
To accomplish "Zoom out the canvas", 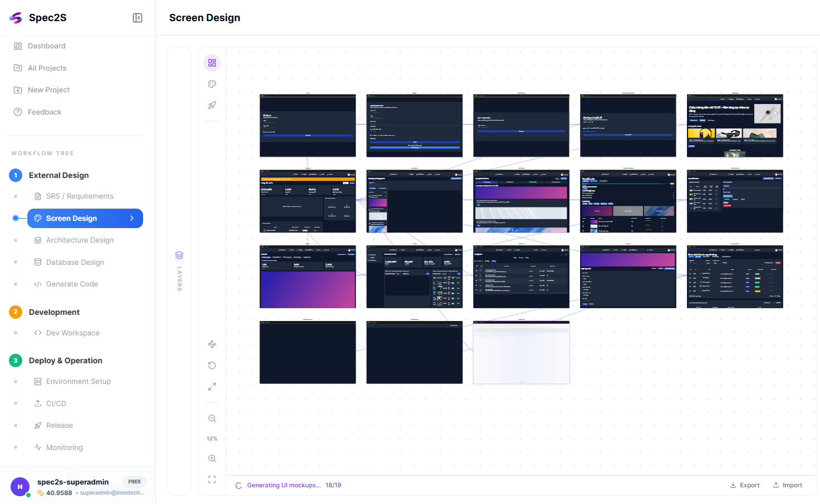I will [212, 418].
